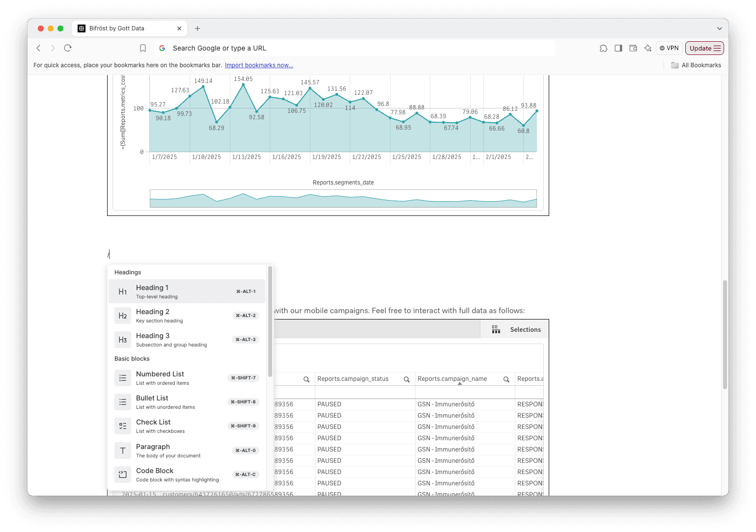Toggle the VPN button
Image resolution: width=756 pixels, height=532 pixels.
pos(669,48)
